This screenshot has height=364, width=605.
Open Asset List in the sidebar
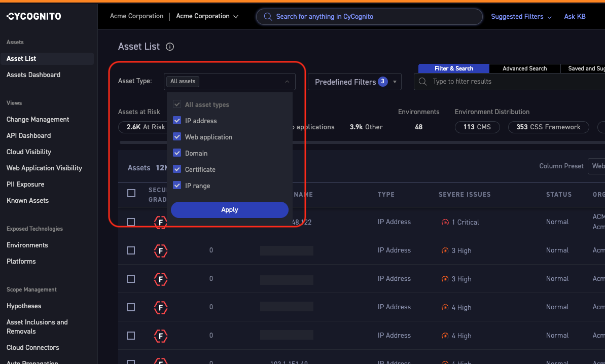(47, 59)
